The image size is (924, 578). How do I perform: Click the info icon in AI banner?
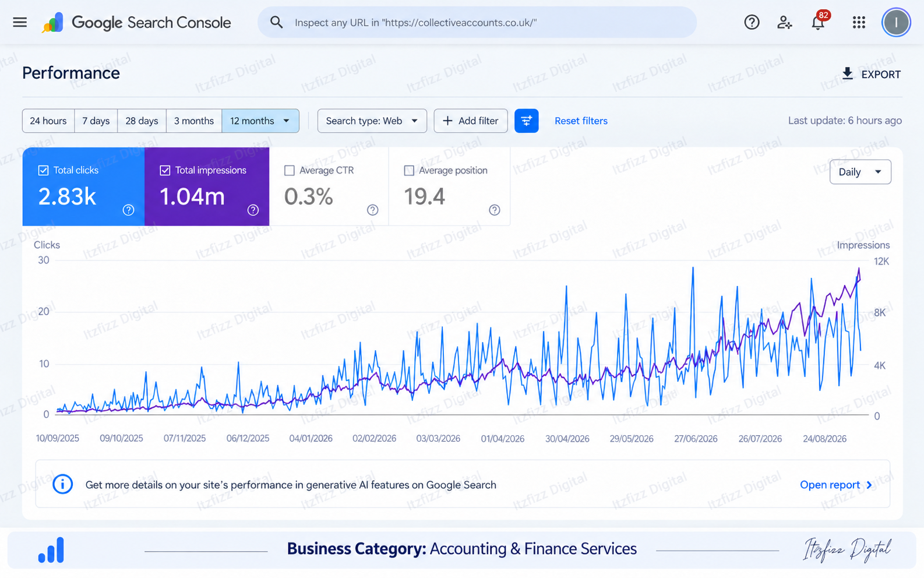point(62,484)
